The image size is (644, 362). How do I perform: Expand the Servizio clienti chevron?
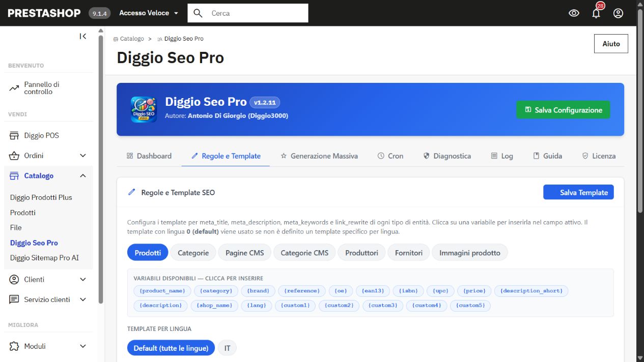pyautogui.click(x=83, y=299)
